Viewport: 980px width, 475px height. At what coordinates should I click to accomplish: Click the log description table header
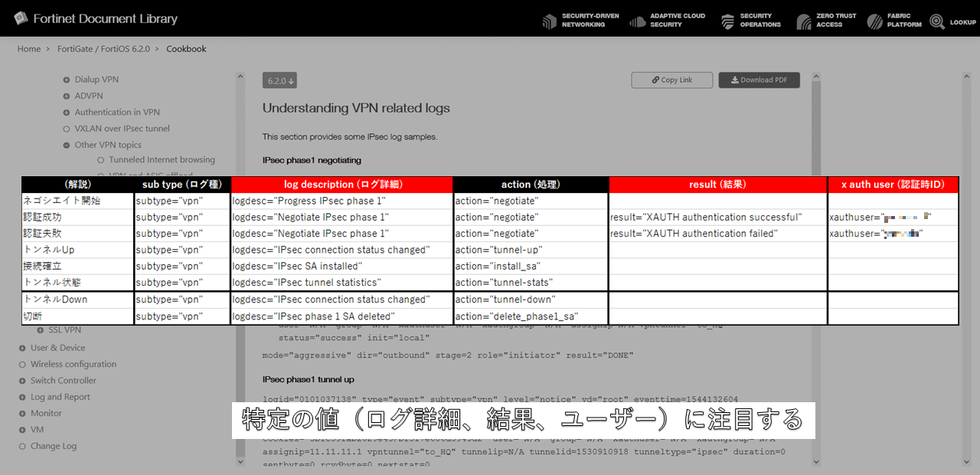tap(341, 185)
